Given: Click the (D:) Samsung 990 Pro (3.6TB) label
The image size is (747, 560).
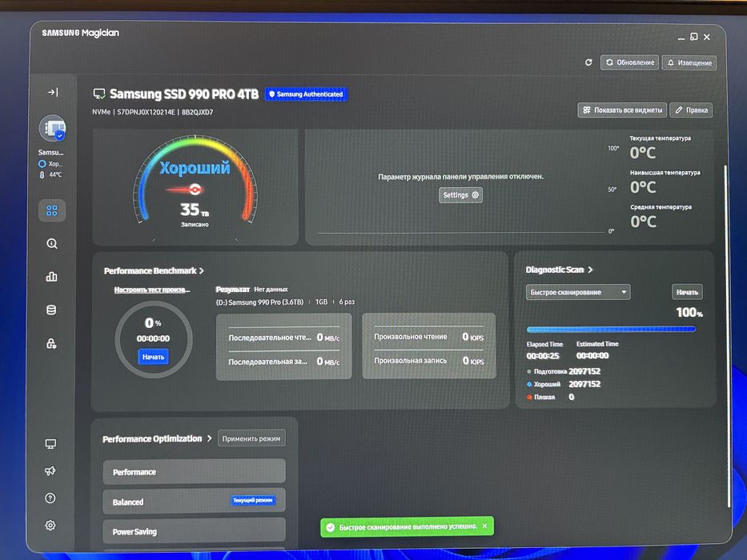Looking at the screenshot, I should [x=259, y=302].
